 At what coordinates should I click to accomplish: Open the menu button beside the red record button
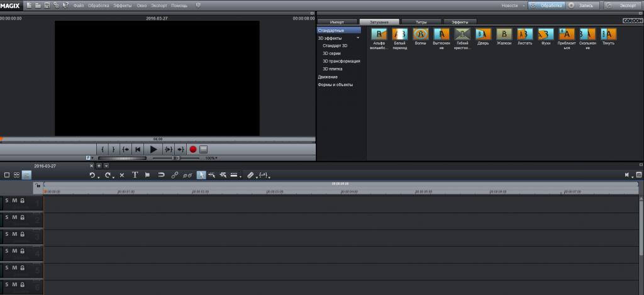[x=204, y=150]
